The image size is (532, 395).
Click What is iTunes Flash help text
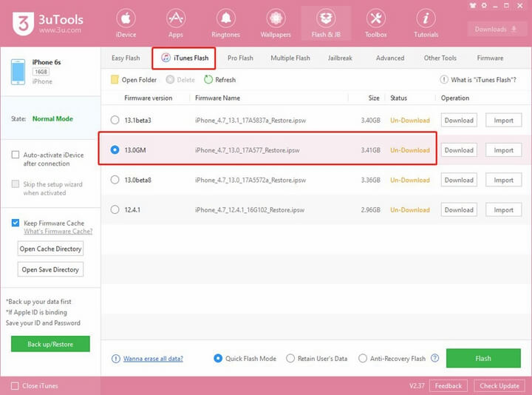coord(483,80)
